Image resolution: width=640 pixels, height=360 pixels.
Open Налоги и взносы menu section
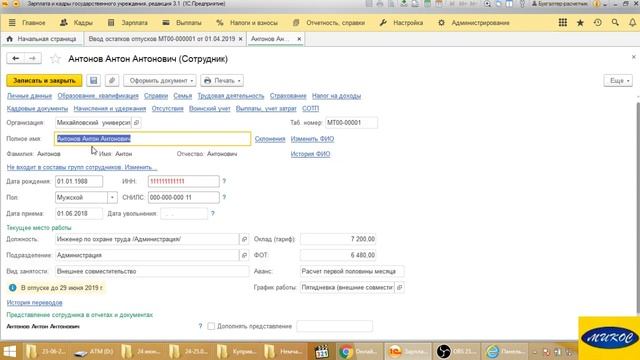[247, 23]
